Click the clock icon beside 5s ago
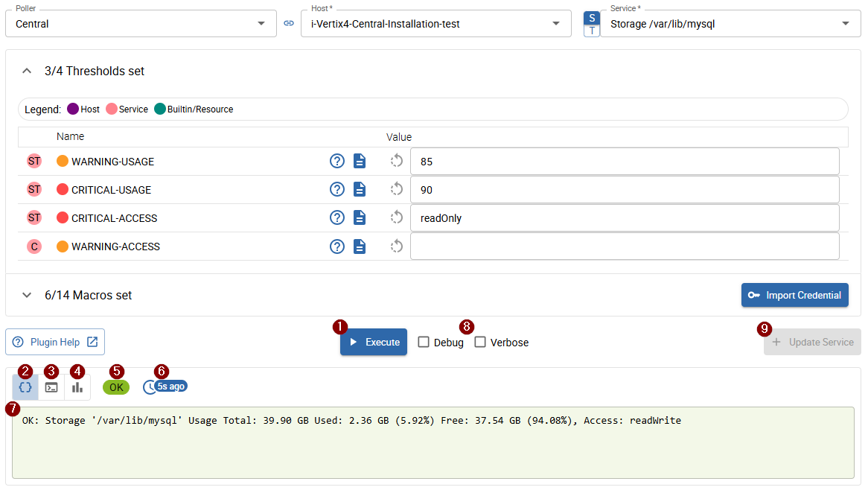 pos(149,387)
